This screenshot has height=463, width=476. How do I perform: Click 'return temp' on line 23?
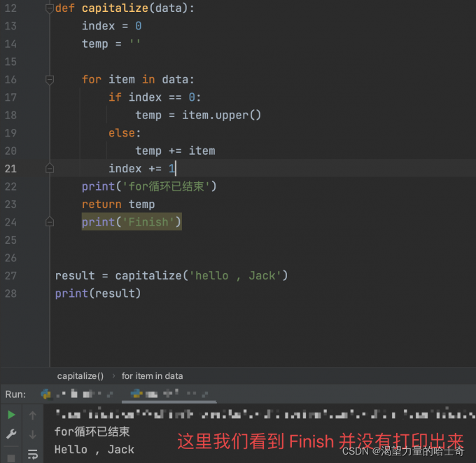click(118, 205)
